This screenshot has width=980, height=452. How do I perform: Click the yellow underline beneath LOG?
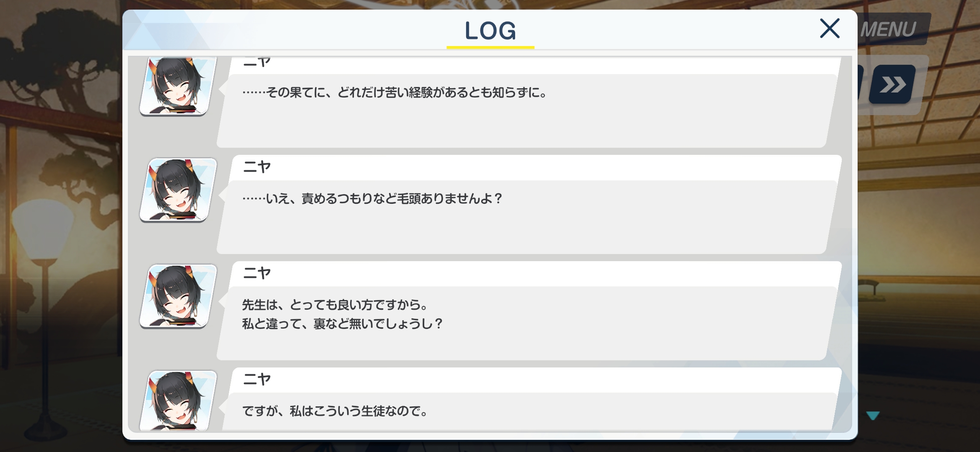490,47
